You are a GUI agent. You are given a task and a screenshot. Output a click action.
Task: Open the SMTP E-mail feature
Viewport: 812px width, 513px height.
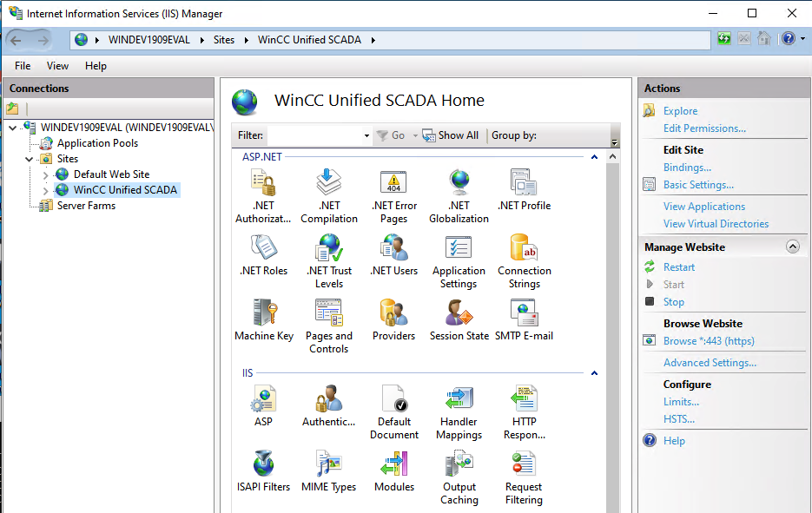click(x=524, y=320)
